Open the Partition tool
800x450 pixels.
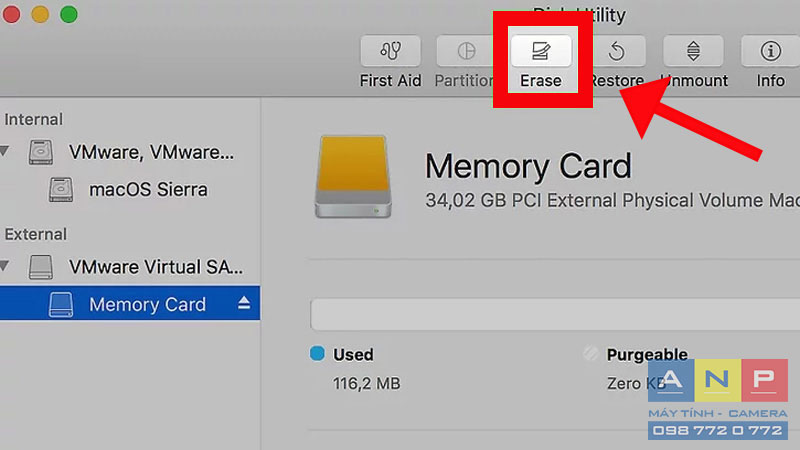click(x=465, y=51)
